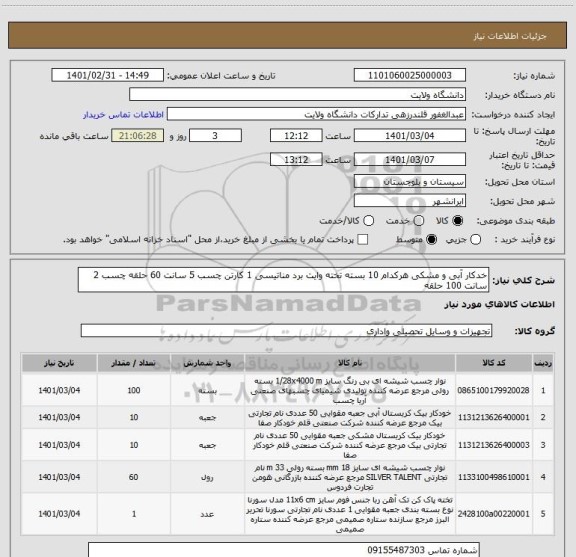
Task: Click the quantity 60 cell in row 4
Action: pos(134,477)
